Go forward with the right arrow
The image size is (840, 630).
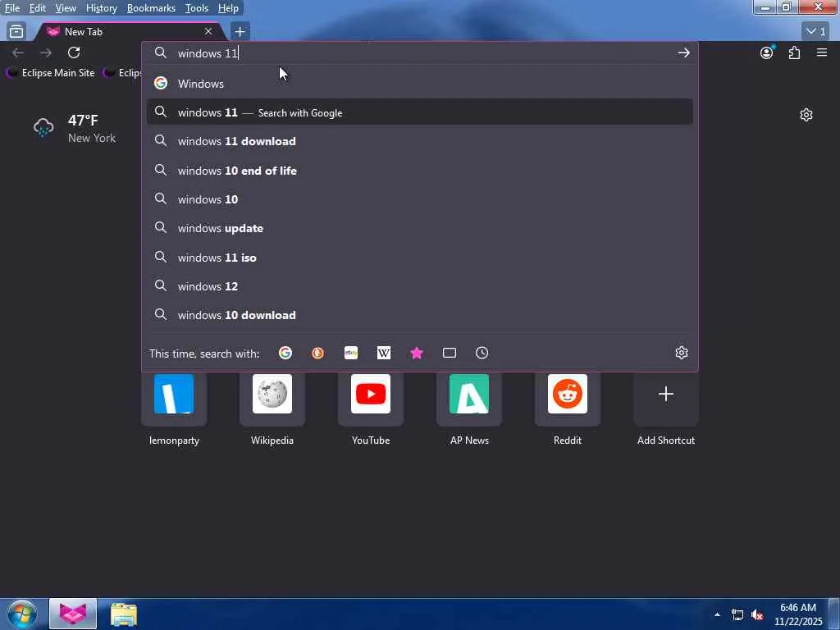tap(46, 52)
